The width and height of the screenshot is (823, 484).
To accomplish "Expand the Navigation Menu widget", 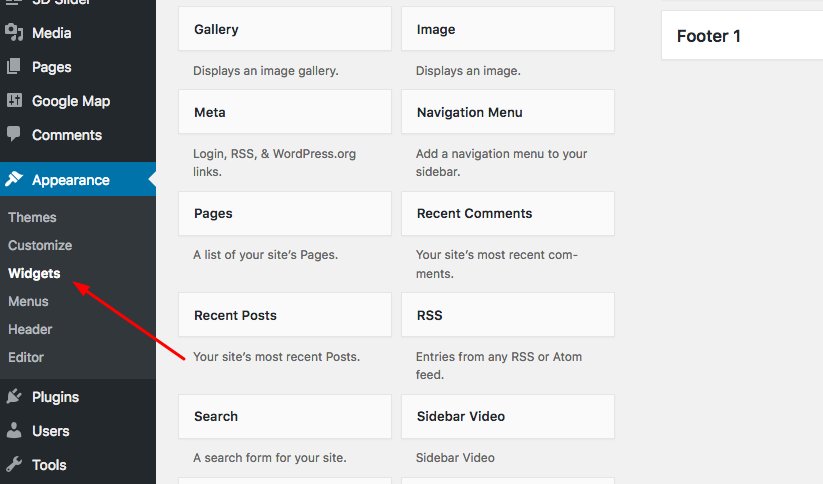I will 508,112.
